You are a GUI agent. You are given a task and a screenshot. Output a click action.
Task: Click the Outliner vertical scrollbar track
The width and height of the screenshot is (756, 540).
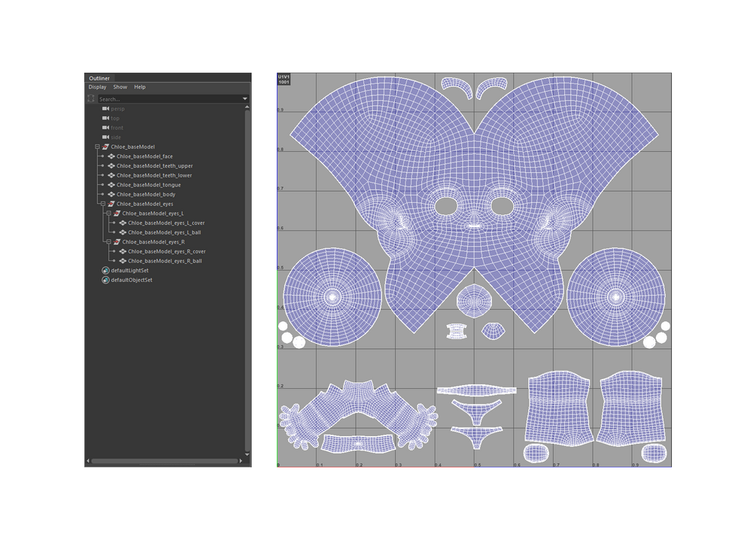point(247,281)
